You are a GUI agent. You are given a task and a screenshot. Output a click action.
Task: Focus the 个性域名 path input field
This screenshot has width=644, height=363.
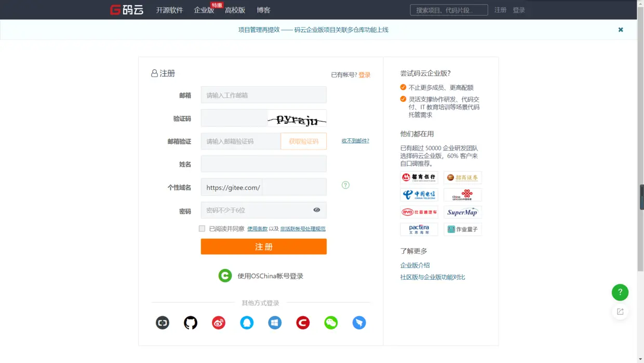click(294, 187)
